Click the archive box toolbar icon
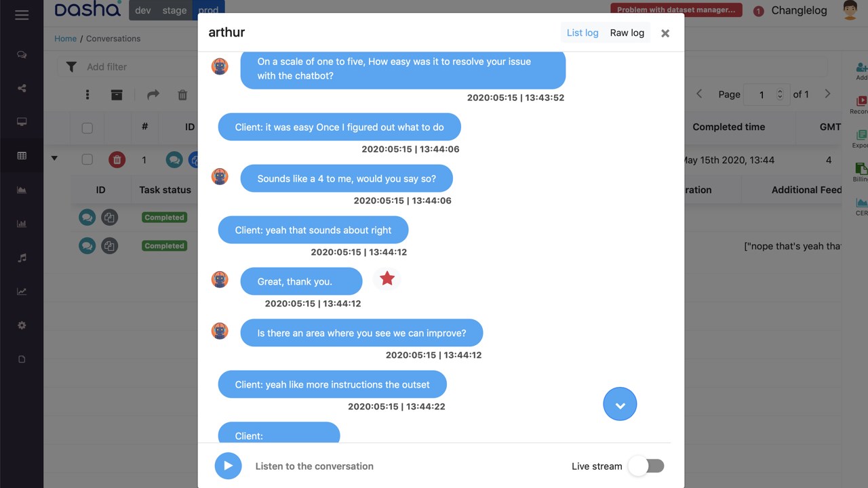868x488 pixels. tap(117, 95)
